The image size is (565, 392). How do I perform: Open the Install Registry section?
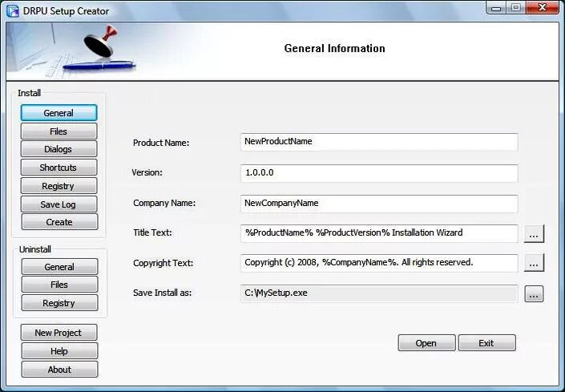tap(59, 186)
